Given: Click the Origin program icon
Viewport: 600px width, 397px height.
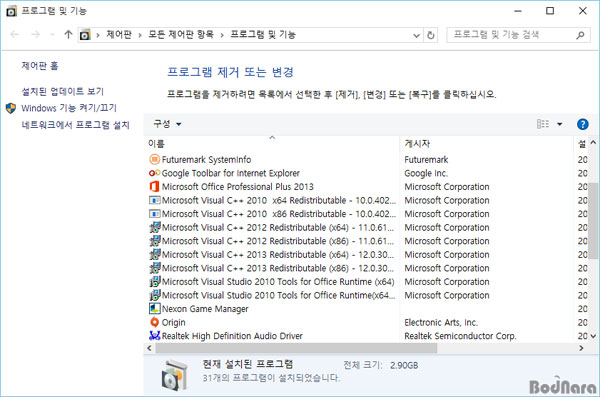Looking at the screenshot, I should pos(154,322).
